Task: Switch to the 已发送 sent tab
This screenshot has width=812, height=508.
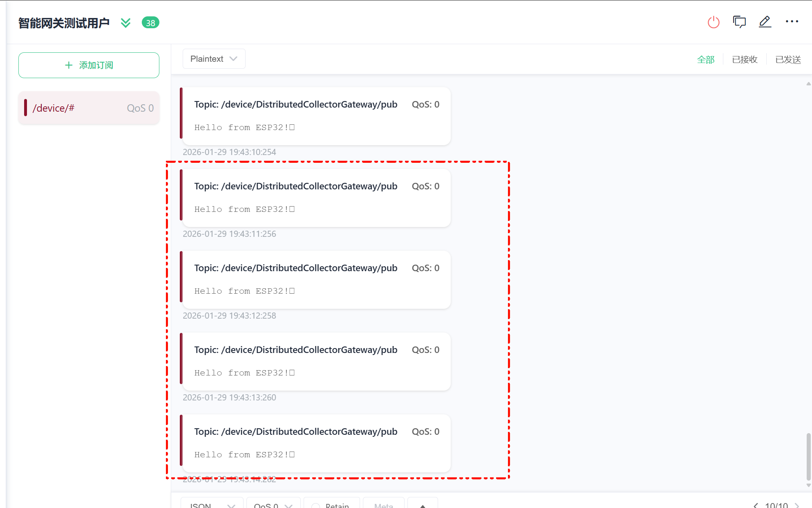Action: [788, 60]
